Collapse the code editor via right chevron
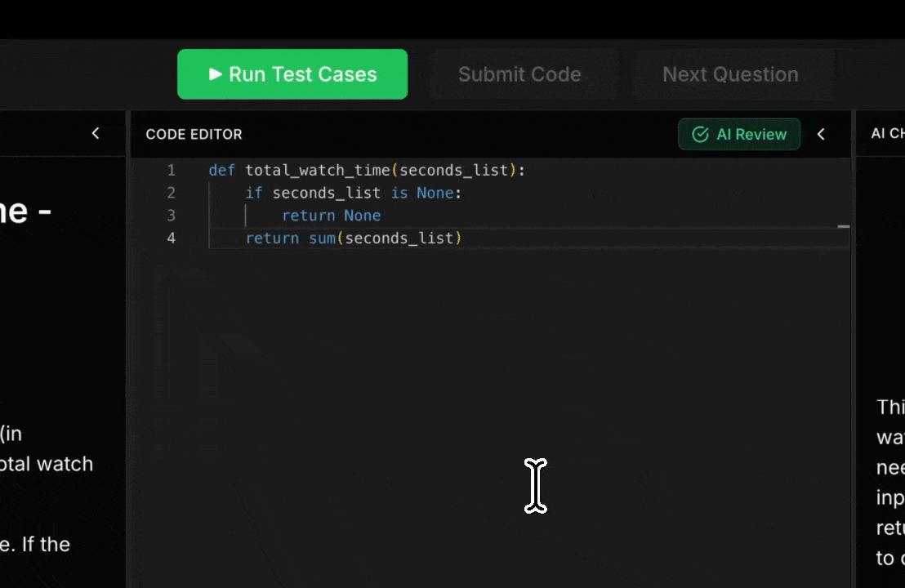This screenshot has height=588, width=905. (821, 134)
